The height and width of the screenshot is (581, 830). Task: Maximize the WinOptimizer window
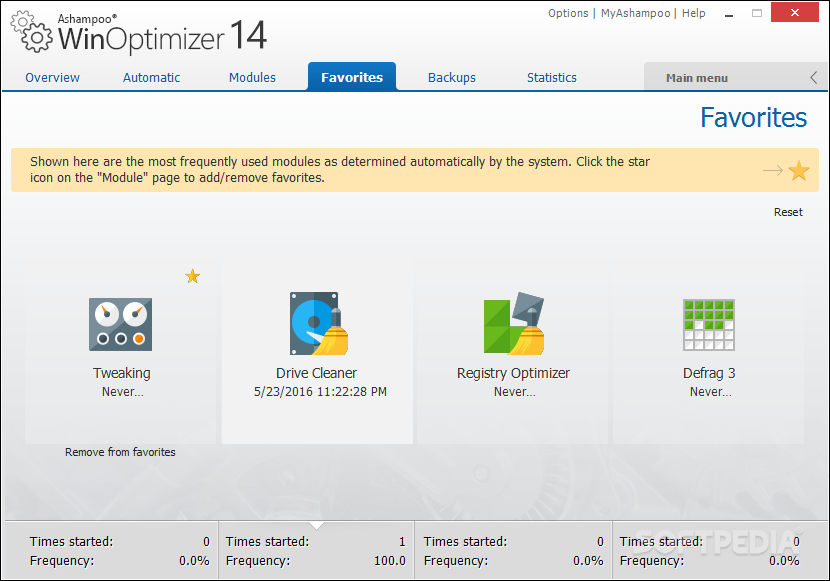tap(757, 13)
